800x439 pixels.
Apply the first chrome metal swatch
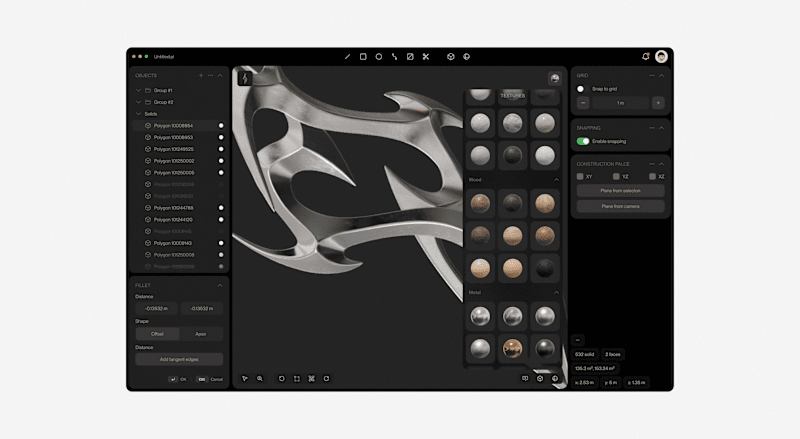(480, 316)
